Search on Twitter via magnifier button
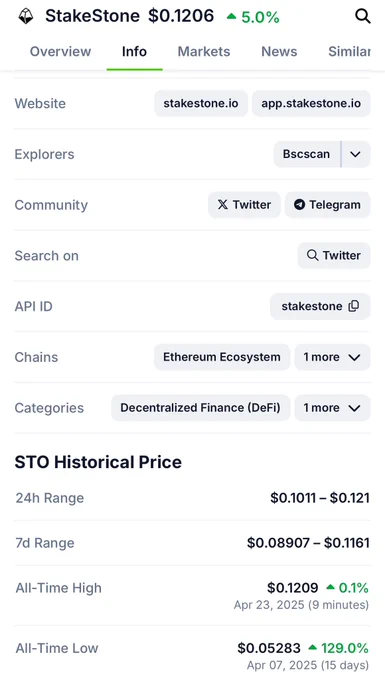Screen dimensions: 385x680 click(334, 255)
